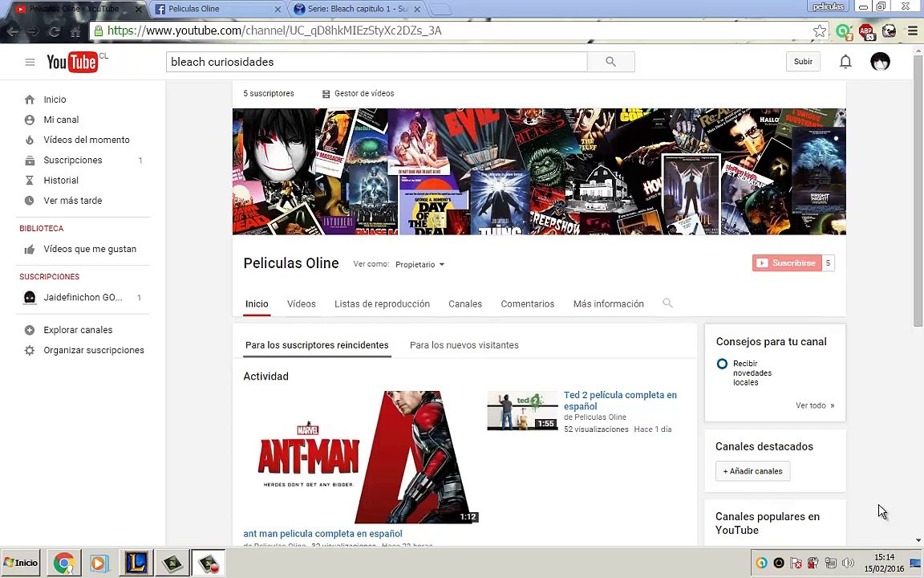The image size is (924, 578).
Task: Click the media player taskbar icon
Action: click(99, 563)
